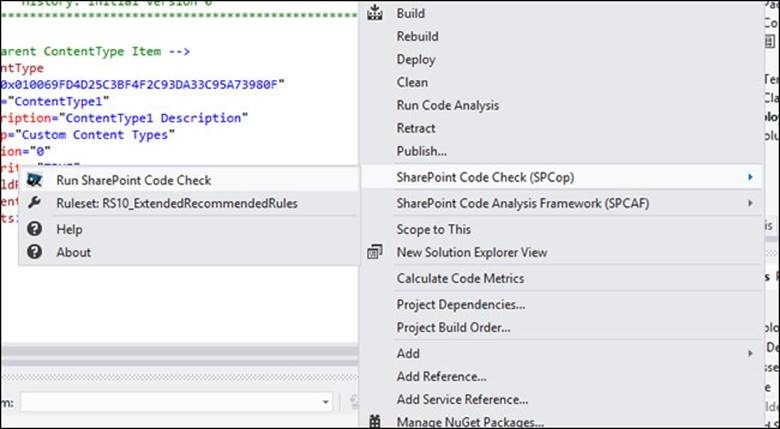
Task: Click the About question mark icon
Action: click(x=36, y=252)
